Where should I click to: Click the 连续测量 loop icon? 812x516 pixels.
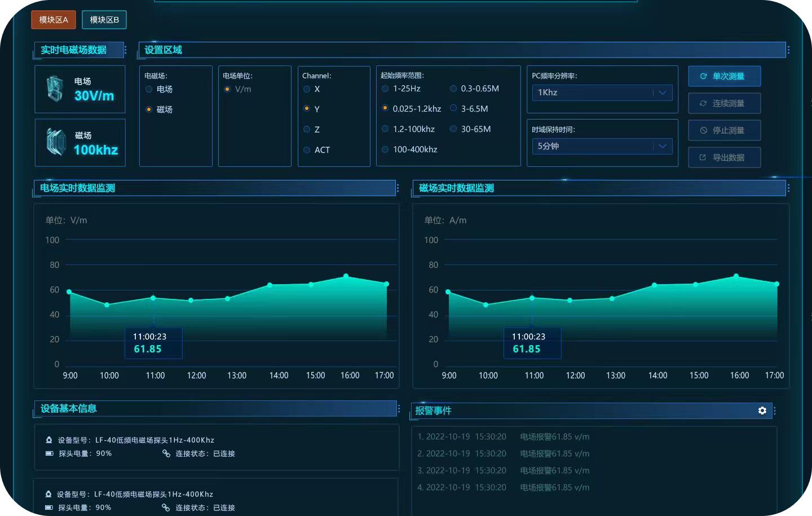pos(703,103)
